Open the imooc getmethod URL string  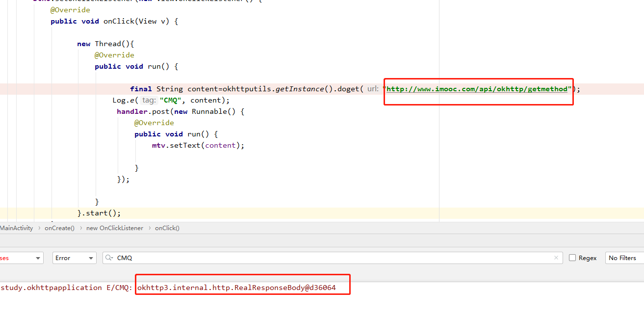[x=477, y=89]
